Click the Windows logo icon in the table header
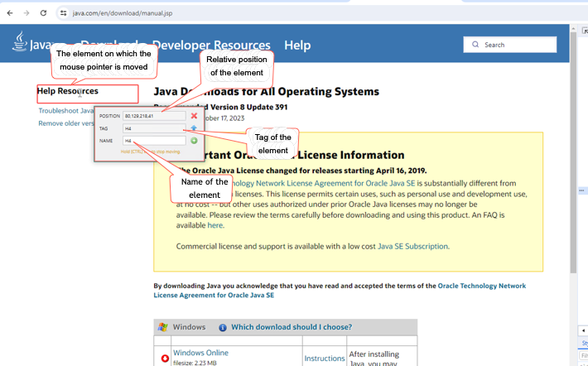 pyautogui.click(x=163, y=327)
